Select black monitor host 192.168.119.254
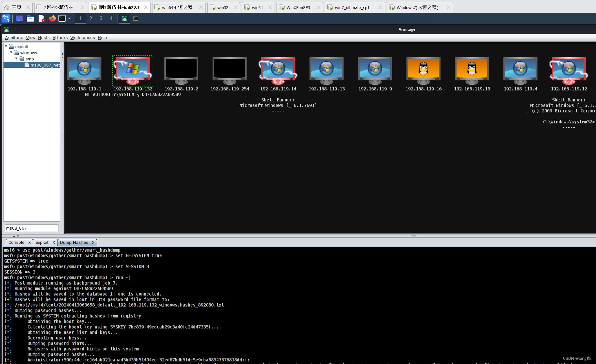Viewport: 596px width, 364px height. click(230, 71)
